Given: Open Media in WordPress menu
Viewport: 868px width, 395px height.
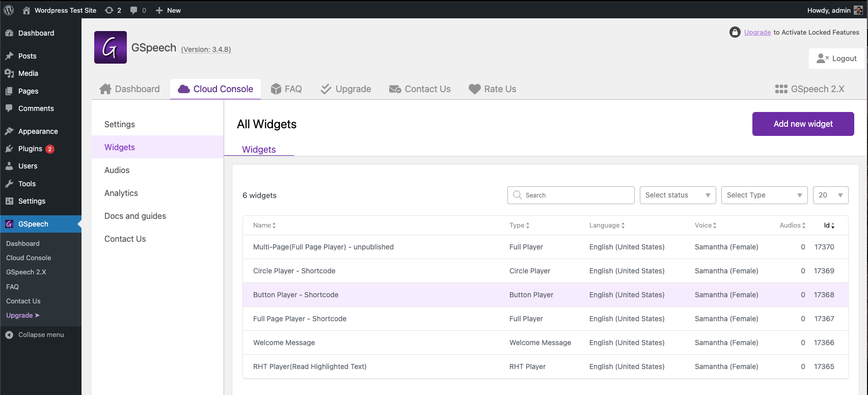Looking at the screenshot, I should point(41,73).
